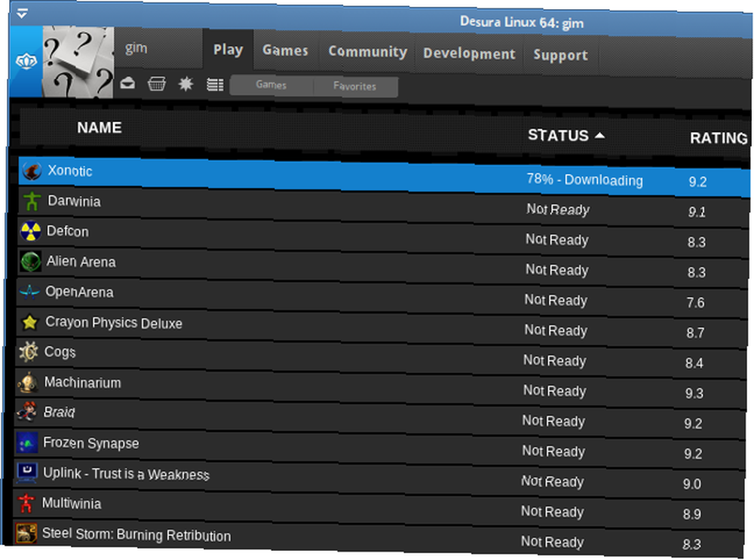Select the Favorites filter button
Screen dimensions: 754x560
[x=355, y=87]
